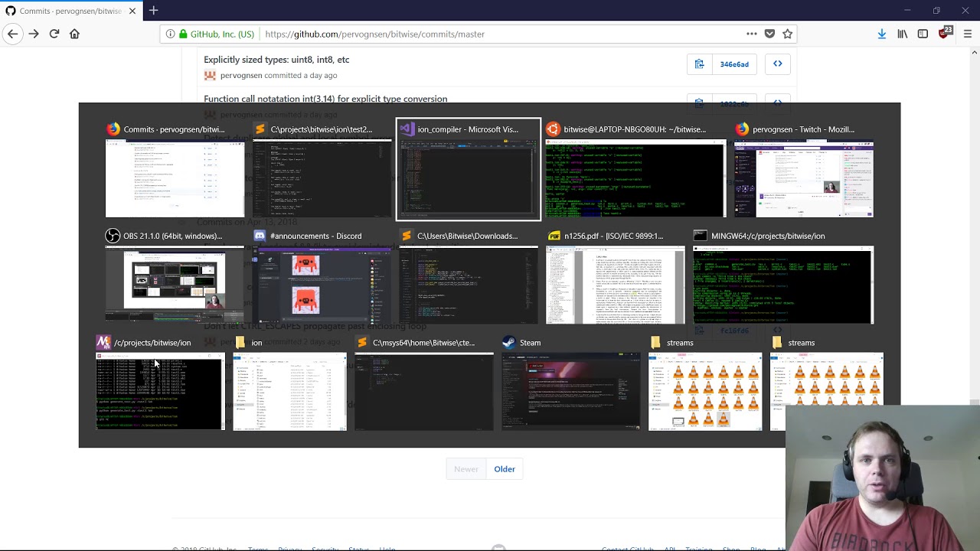Click the Visual Studio icon beside ion_compiler
This screenshot has width=980, height=551.
(407, 129)
